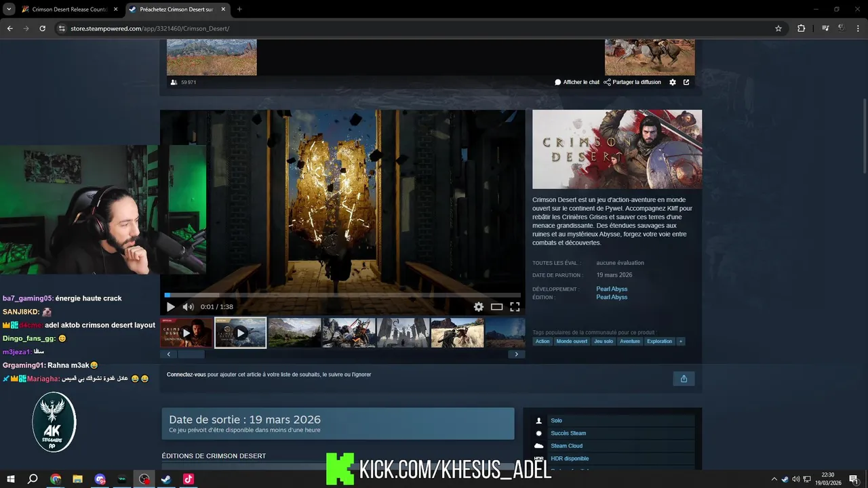Close the Préachetez Crimson Desert tab

pyautogui.click(x=223, y=9)
